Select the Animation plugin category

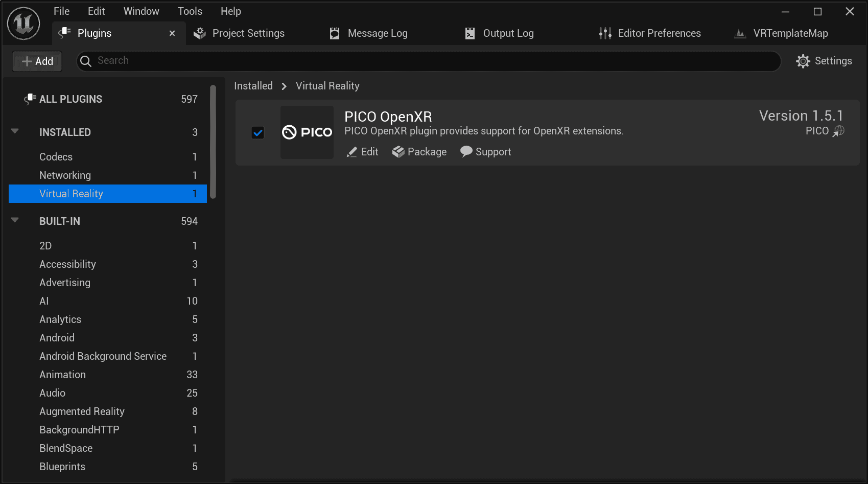point(62,374)
